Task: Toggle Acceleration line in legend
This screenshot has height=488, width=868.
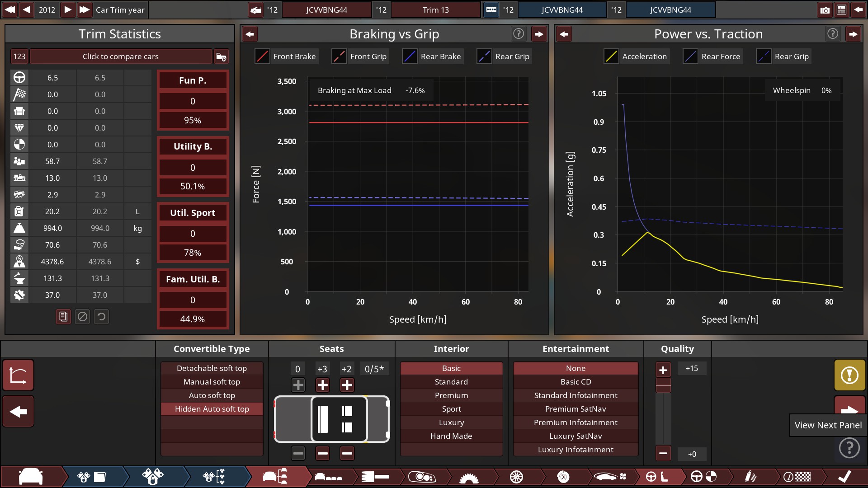Action: 637,56
